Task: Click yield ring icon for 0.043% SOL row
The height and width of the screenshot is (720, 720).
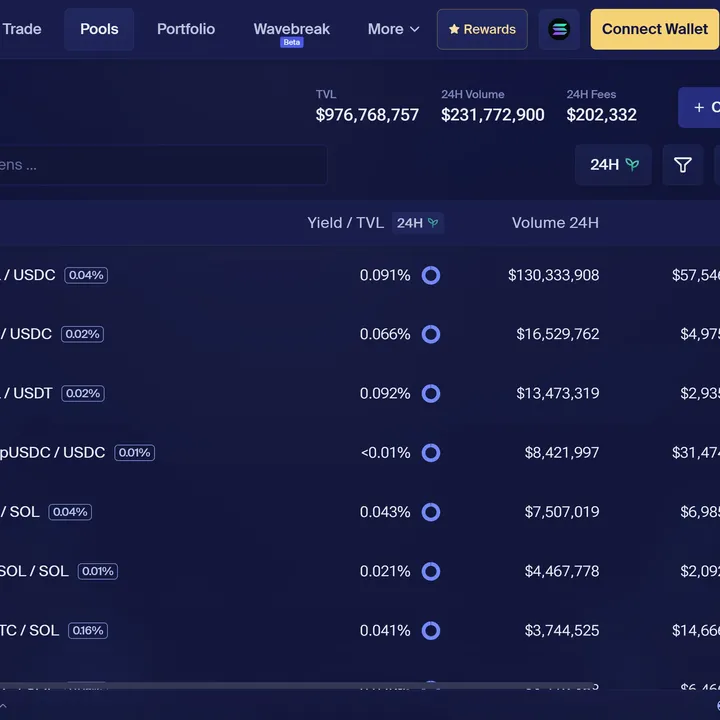Action: click(x=431, y=512)
